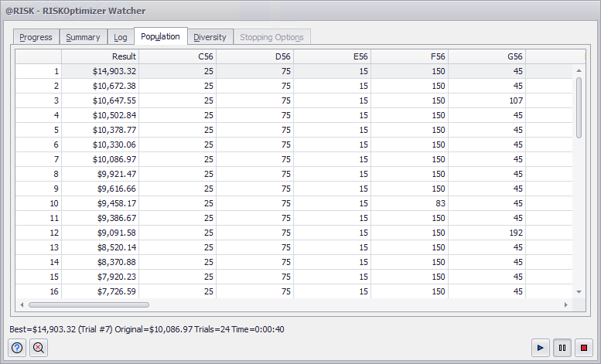Select row number 16 header
The width and height of the screenshot is (601, 364).
tap(39, 291)
